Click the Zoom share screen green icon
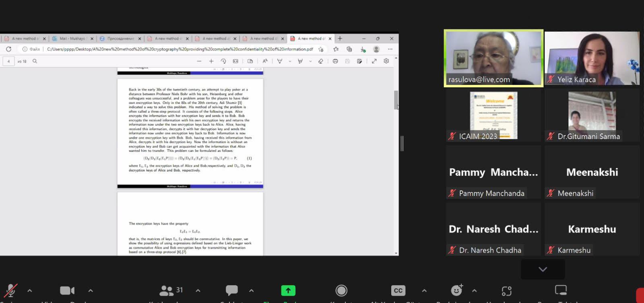This screenshot has width=644, height=303. (x=288, y=290)
